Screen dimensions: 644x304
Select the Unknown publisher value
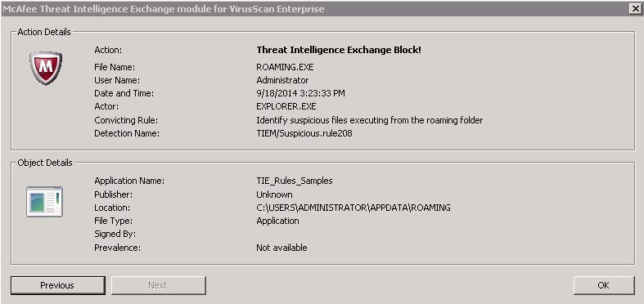(x=274, y=194)
